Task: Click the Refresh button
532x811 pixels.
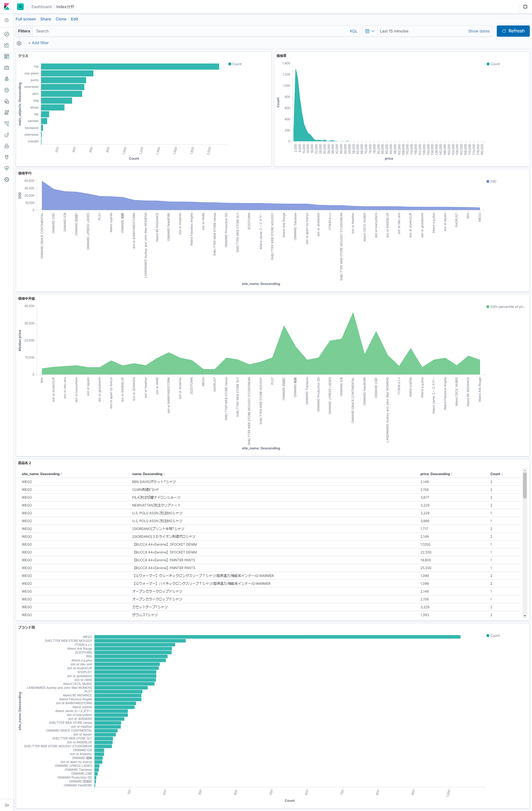Action: 513,31
